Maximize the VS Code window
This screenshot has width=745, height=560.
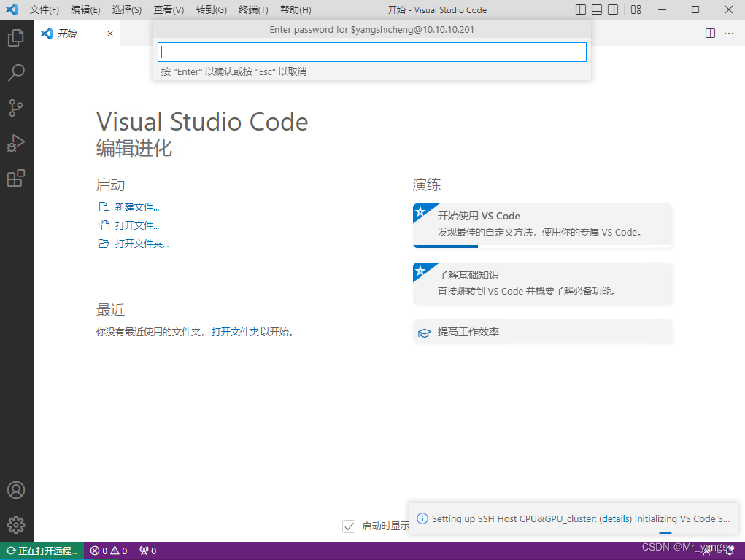[695, 9]
